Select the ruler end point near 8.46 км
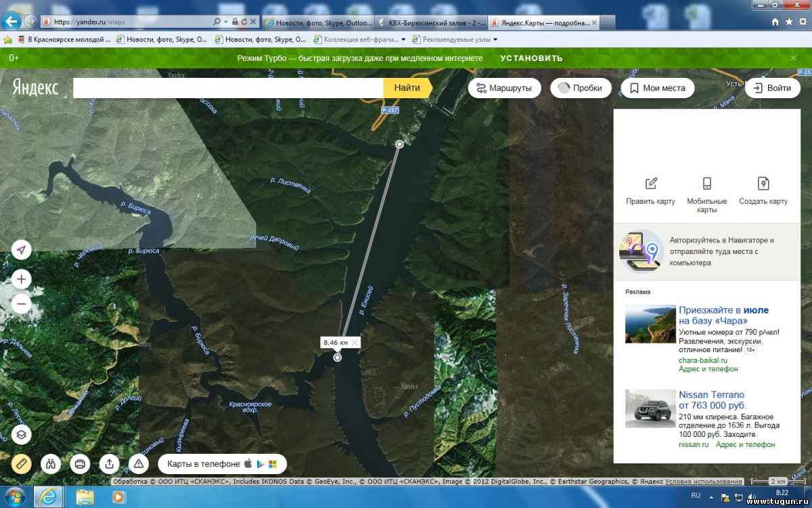 [338, 358]
